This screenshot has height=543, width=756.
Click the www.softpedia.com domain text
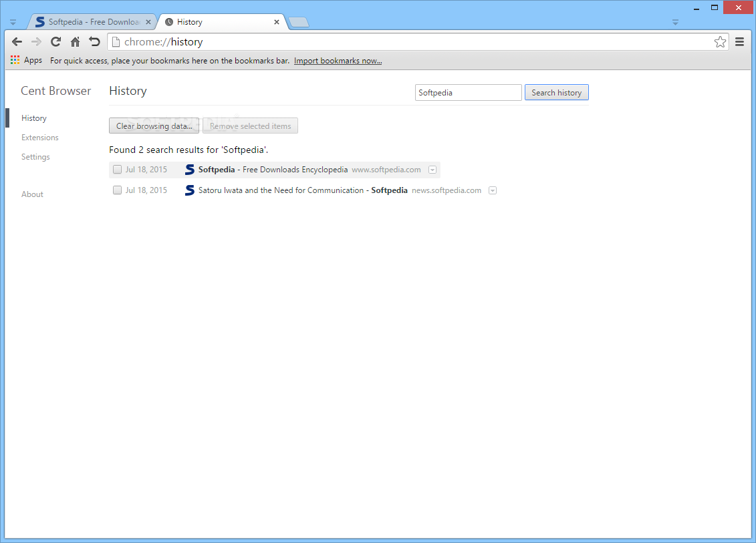point(386,170)
